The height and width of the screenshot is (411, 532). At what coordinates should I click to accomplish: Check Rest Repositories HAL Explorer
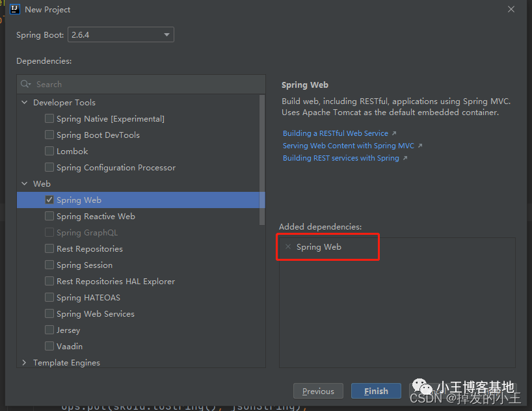tap(49, 282)
